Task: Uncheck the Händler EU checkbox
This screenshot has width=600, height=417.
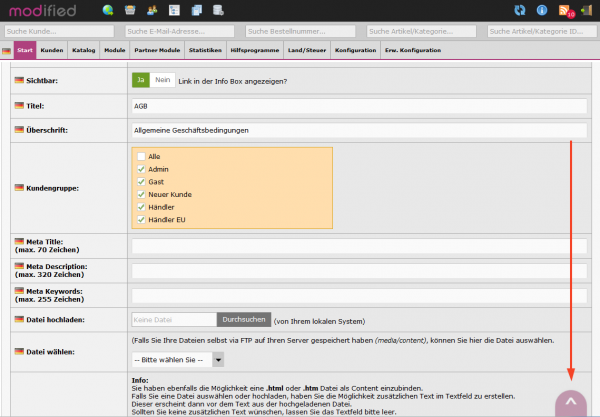Action: tap(141, 220)
